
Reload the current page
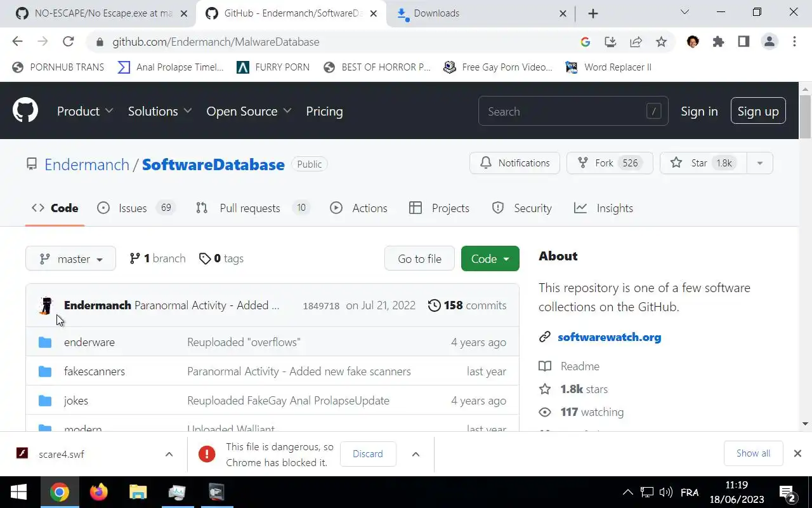click(69, 42)
